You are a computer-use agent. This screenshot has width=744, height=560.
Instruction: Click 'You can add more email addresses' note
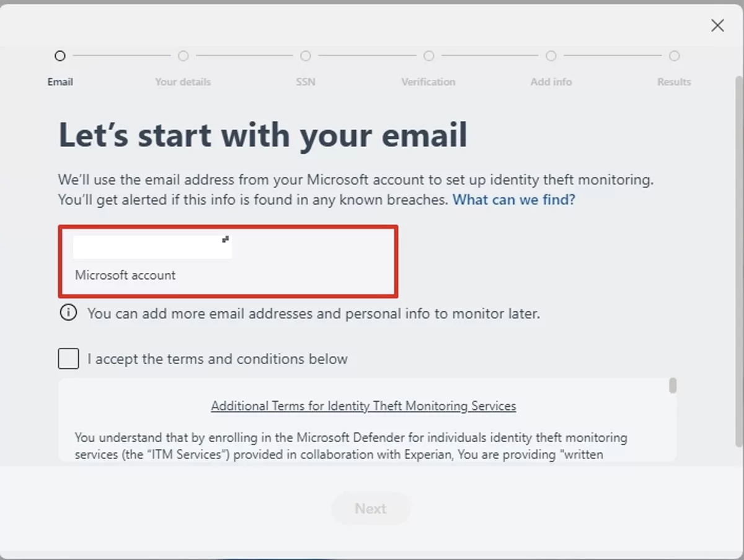click(x=314, y=314)
